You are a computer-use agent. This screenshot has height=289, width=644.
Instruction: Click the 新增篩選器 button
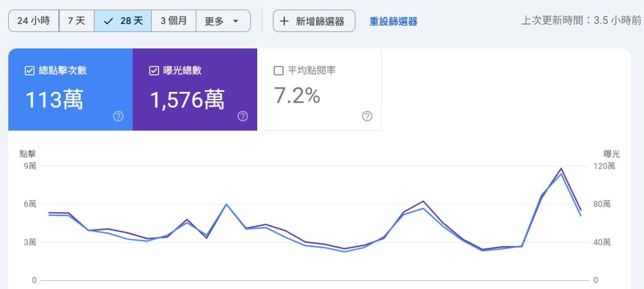point(314,21)
